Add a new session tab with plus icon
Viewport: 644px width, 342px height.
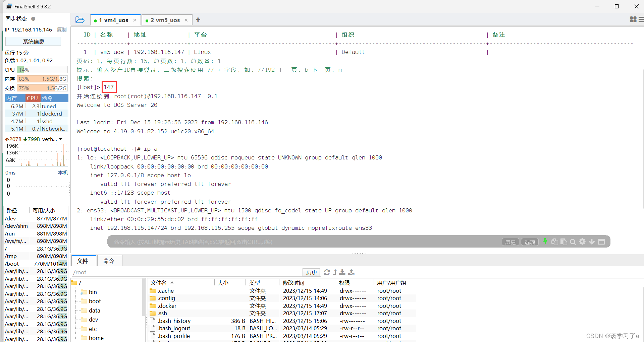click(198, 20)
